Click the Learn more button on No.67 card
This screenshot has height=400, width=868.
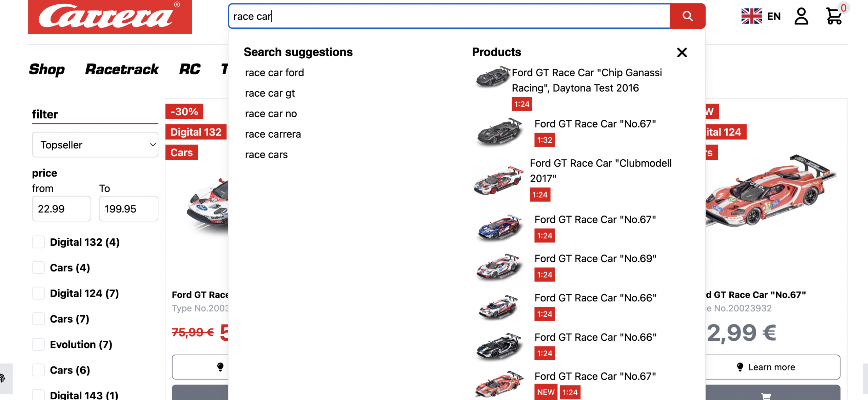773,367
